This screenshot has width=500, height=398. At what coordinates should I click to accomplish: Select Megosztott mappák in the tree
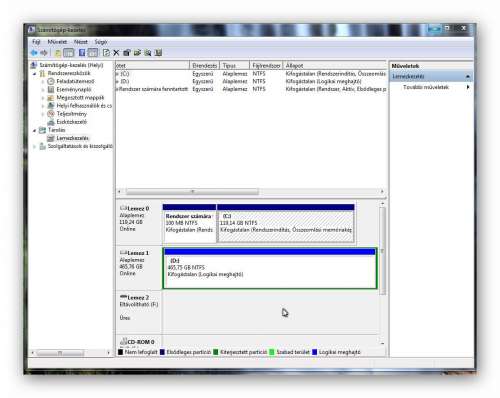pos(80,98)
